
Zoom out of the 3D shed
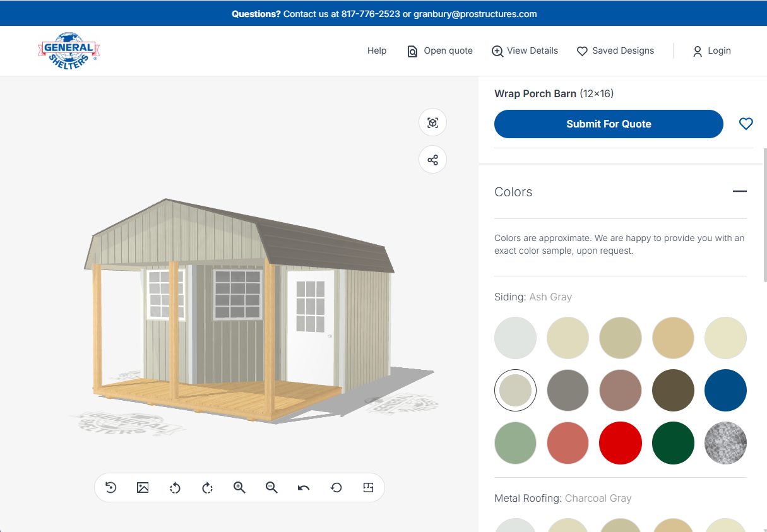pyautogui.click(x=271, y=487)
